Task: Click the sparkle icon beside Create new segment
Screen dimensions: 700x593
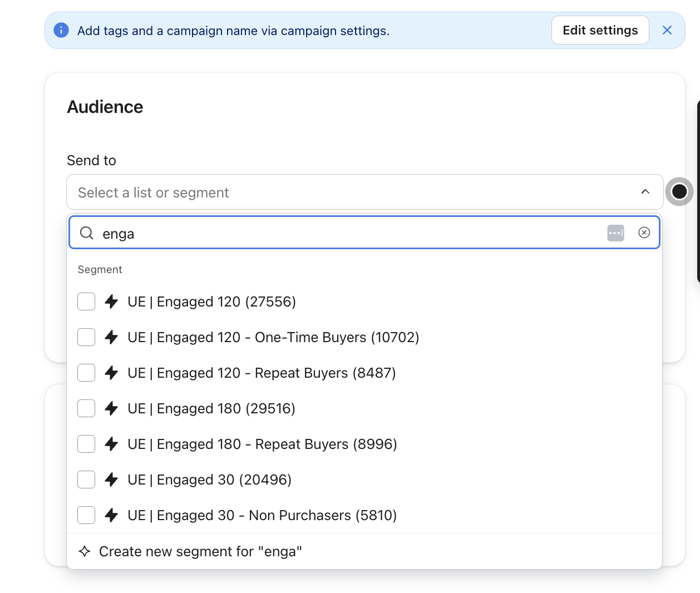Action: point(85,551)
